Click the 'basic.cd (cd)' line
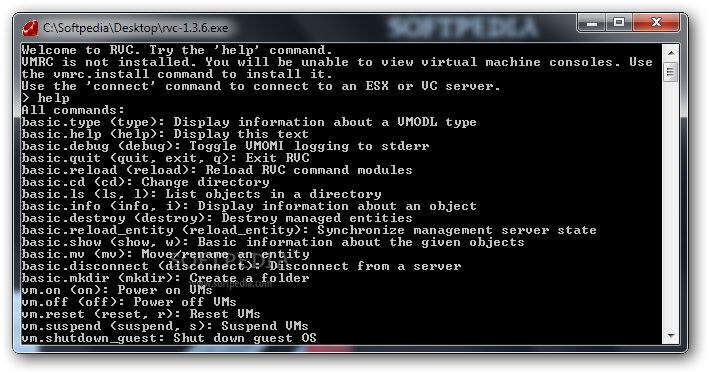The image size is (709, 374). tap(146, 182)
